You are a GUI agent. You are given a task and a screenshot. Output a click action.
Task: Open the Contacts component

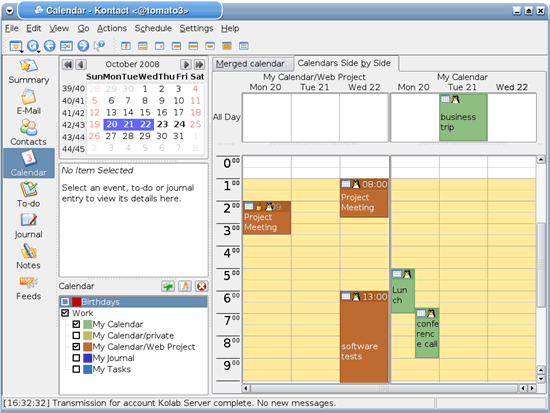(x=28, y=133)
